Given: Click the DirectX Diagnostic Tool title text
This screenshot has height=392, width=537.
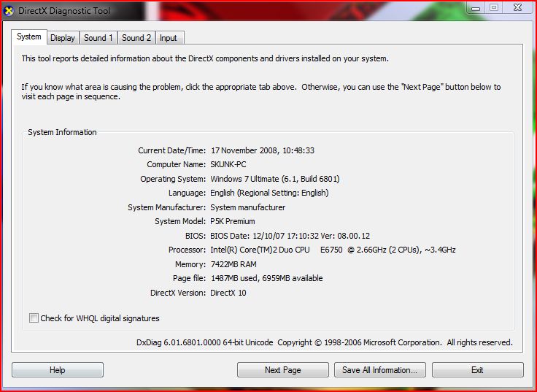Looking at the screenshot, I should point(64,11).
